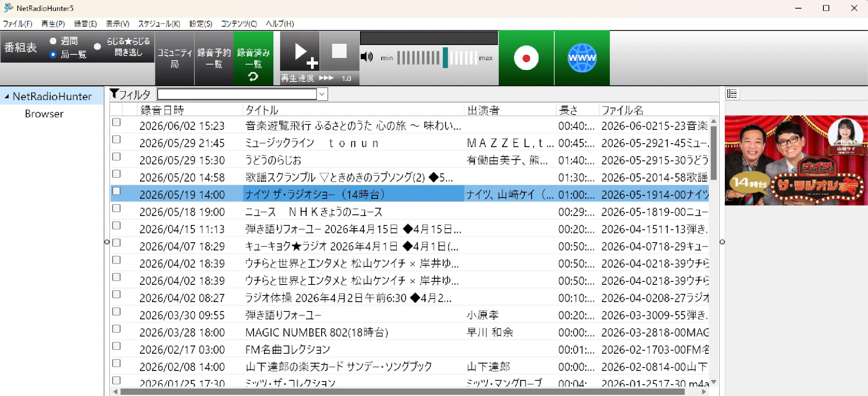Open the 録音予約一覧 button
868x396 pixels.
coord(214,58)
